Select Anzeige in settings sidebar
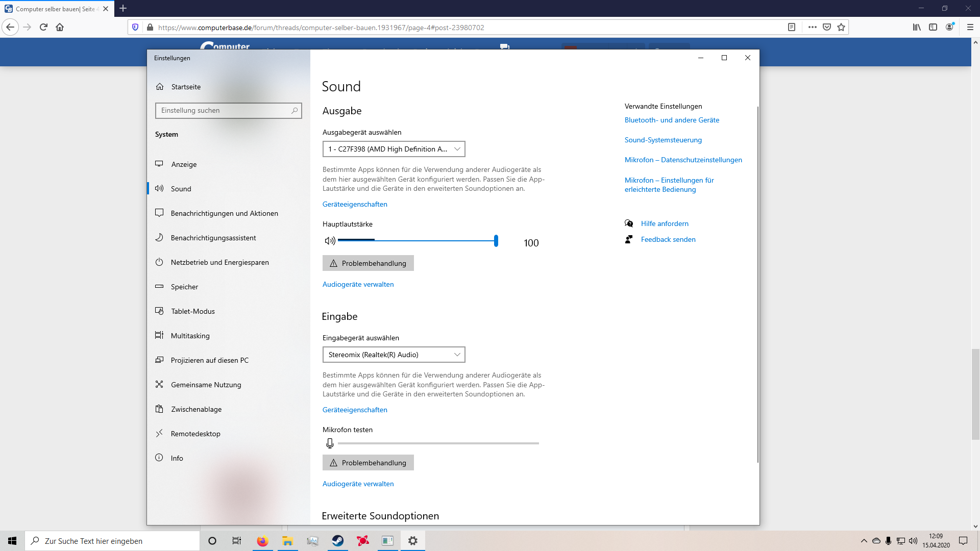 pyautogui.click(x=229, y=164)
